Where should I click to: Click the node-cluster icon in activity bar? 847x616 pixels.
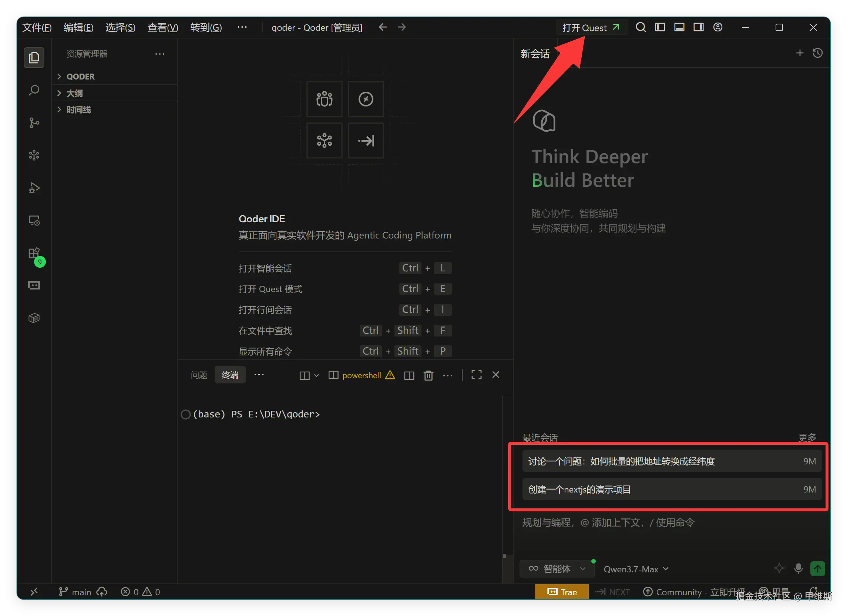(34, 155)
